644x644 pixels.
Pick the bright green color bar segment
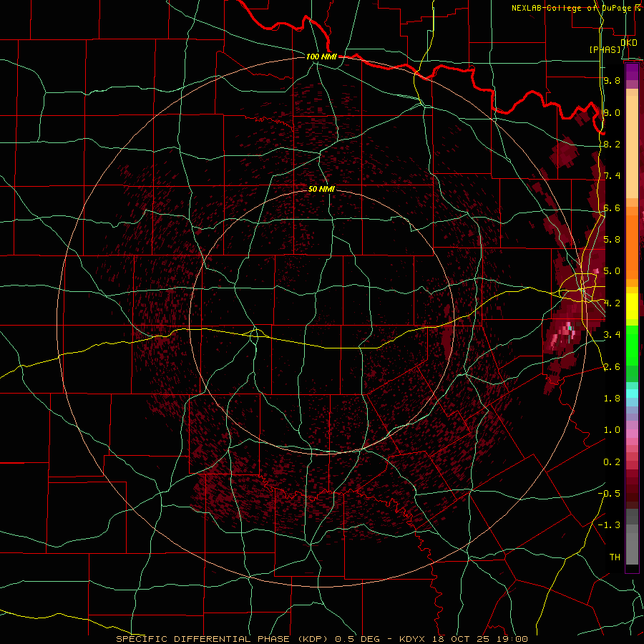632,345
